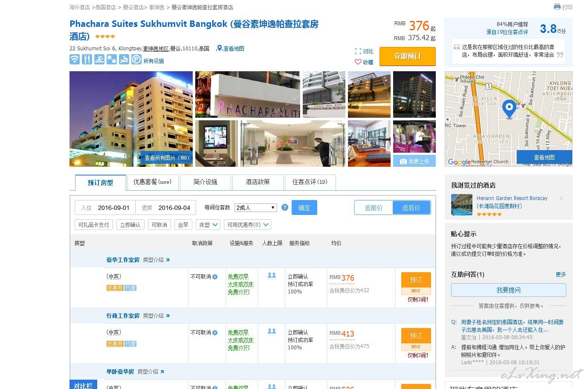This screenshot has width=588, height=389.
Task: Click the camera icon on 我要上传
Action: [403, 161]
